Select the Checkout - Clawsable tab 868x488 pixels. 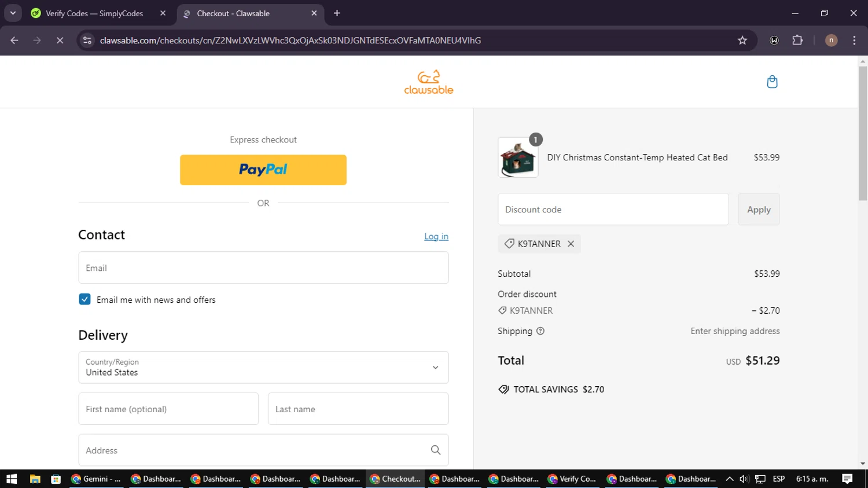tap(250, 13)
